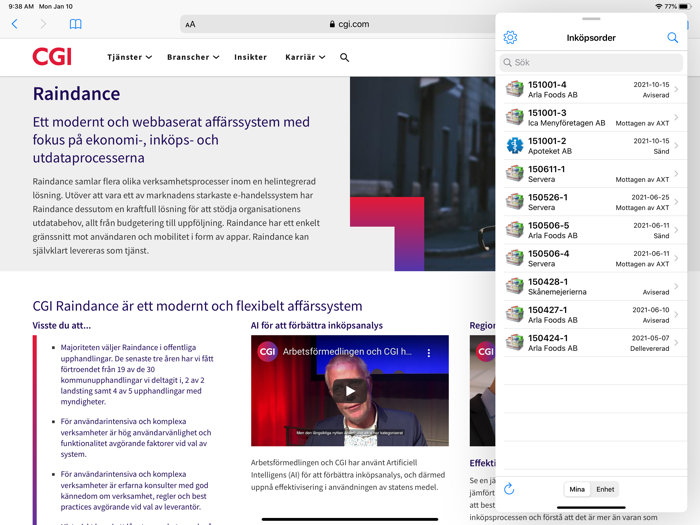
Task: Click the Visste du att... heading
Action: (x=62, y=325)
